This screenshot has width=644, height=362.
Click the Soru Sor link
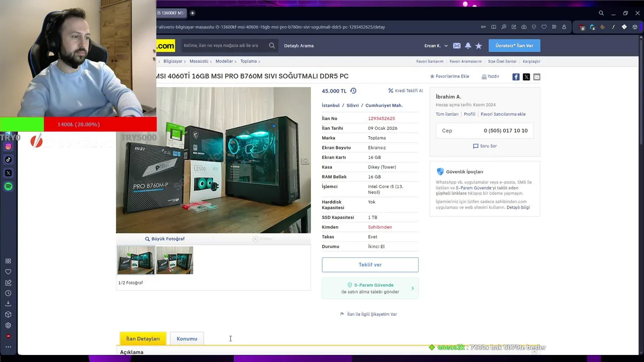pyautogui.click(x=485, y=146)
